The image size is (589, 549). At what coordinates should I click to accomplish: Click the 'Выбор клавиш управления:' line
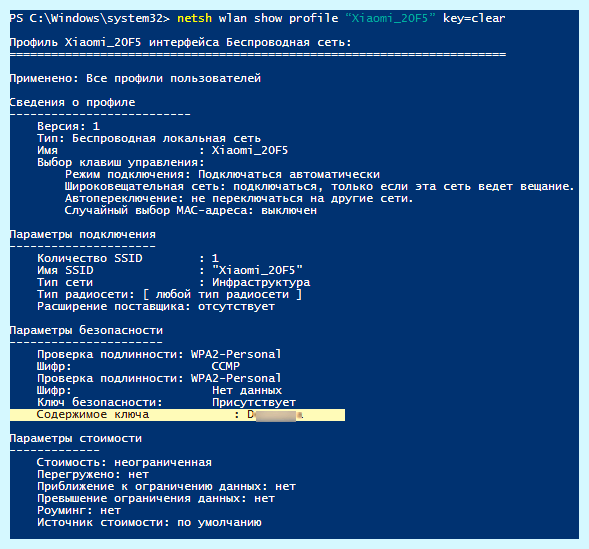point(121,162)
